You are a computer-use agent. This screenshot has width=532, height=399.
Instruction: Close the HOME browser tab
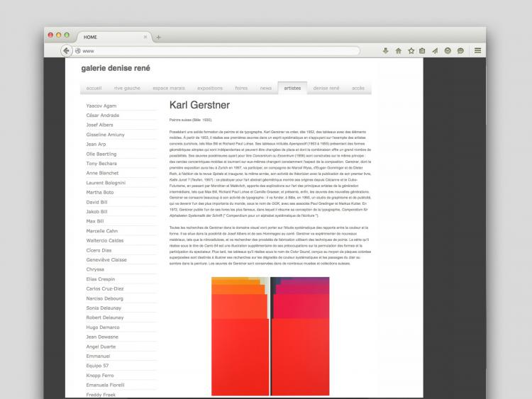[145, 37]
